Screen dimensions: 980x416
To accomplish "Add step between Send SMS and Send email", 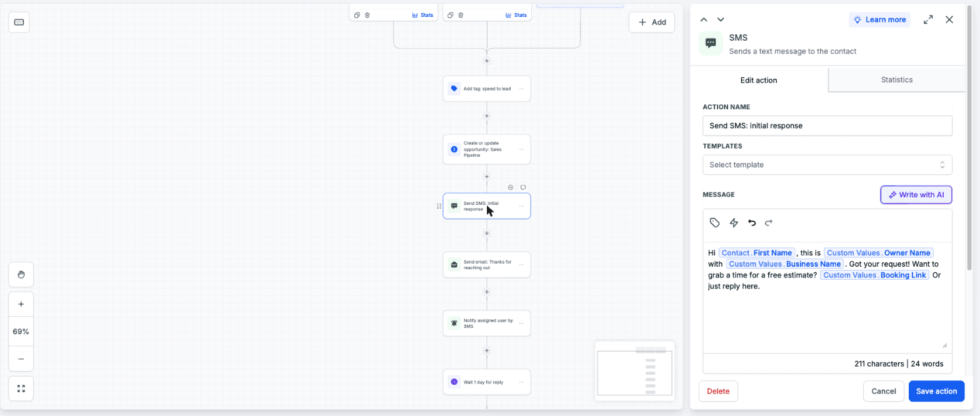I will point(487,233).
